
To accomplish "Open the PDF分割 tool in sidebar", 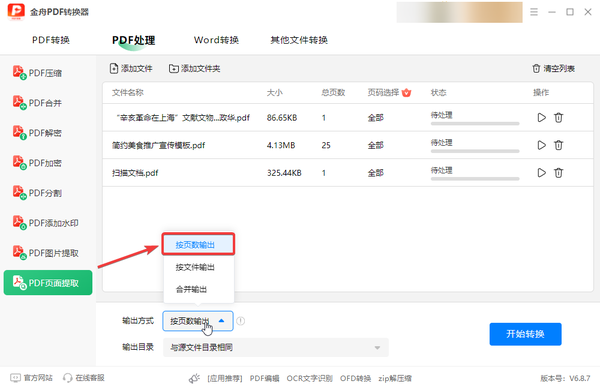I will click(38, 193).
